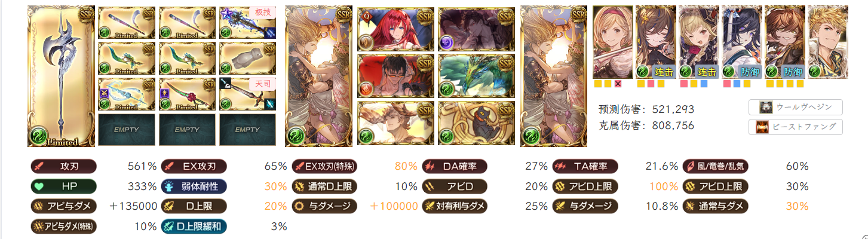Select the pink-headband main character portrait
The height and width of the screenshot is (239, 868).
click(x=612, y=42)
